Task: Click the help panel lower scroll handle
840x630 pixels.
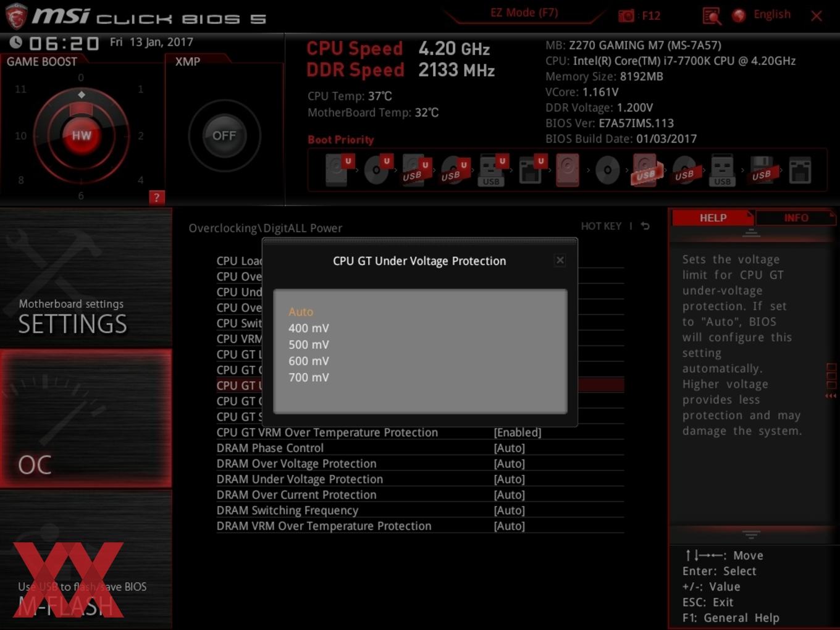Action: coord(751,534)
